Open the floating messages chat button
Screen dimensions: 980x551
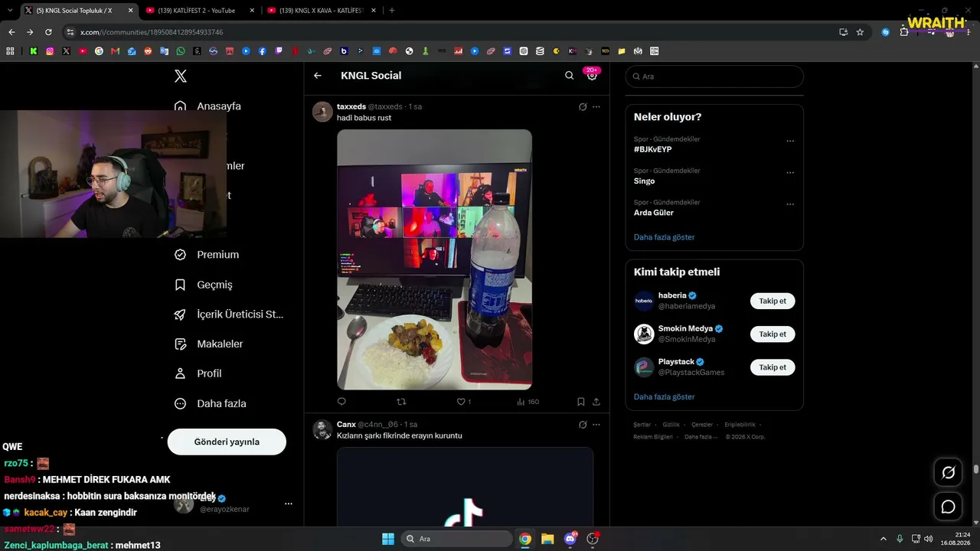point(948,507)
